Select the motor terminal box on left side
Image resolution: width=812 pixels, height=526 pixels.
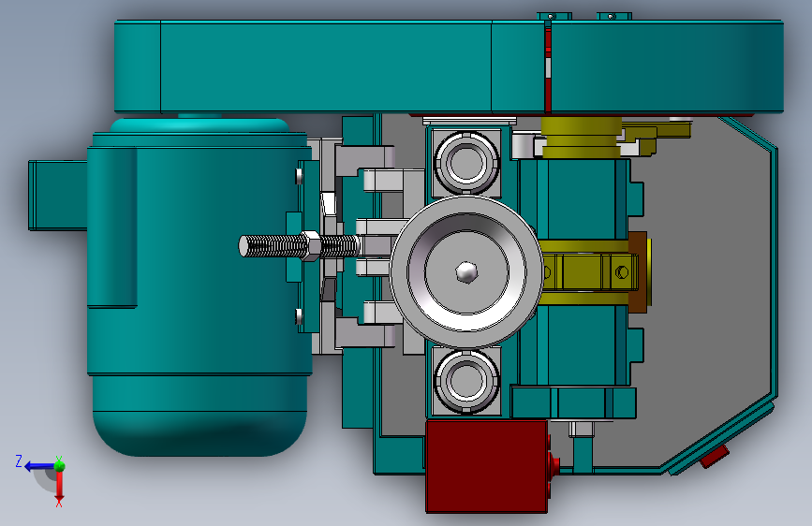(x=57, y=196)
